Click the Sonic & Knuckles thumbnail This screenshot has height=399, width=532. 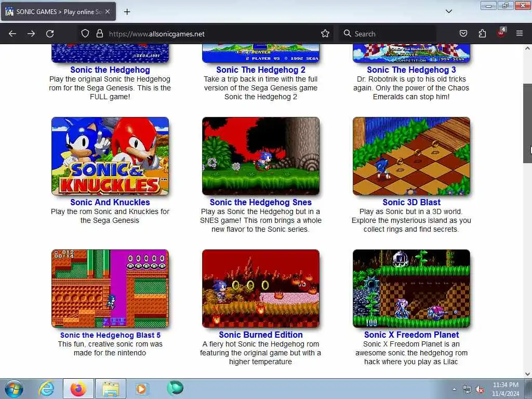(110, 156)
